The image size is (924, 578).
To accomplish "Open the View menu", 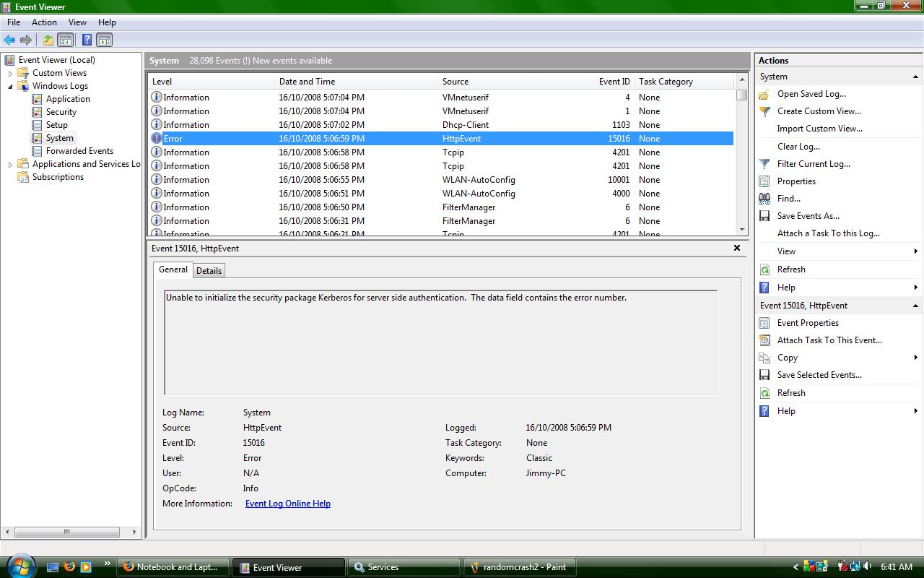I will (77, 22).
